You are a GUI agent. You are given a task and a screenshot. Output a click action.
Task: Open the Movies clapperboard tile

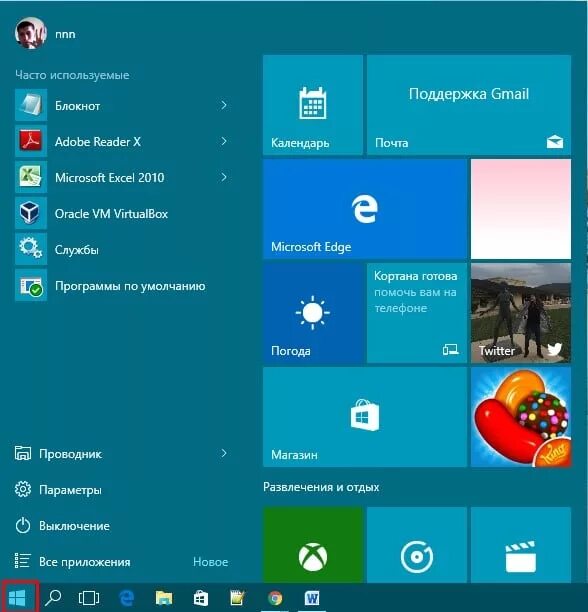point(521,545)
